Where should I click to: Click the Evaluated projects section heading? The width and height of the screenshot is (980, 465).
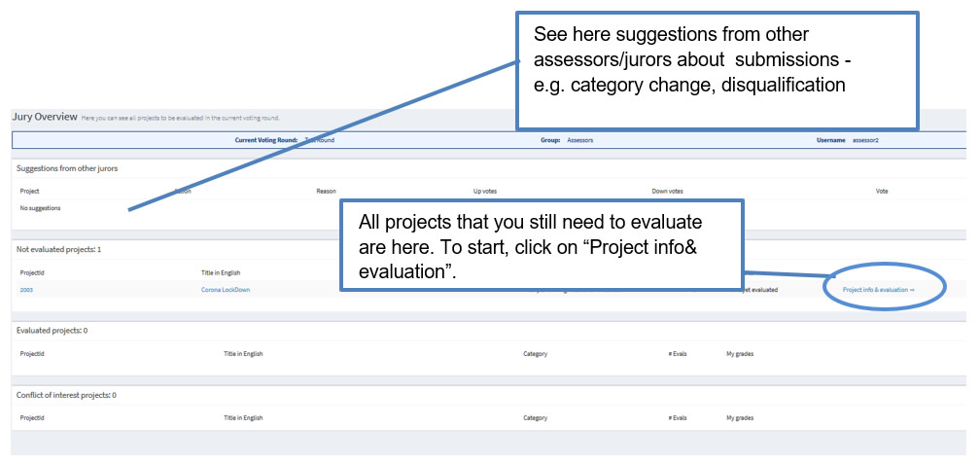point(52,331)
